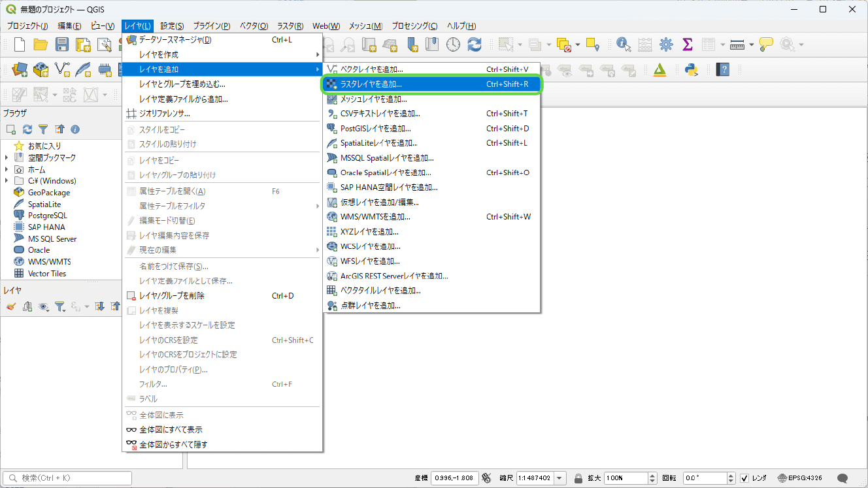Choose WMS/WMTSを追加 from the submenu
The image size is (868, 488).
click(x=375, y=217)
